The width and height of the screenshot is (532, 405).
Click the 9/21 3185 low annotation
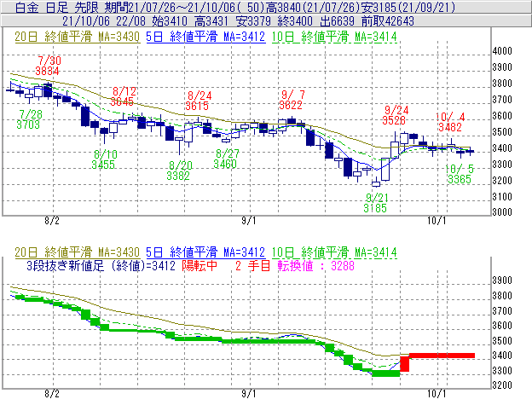click(376, 203)
